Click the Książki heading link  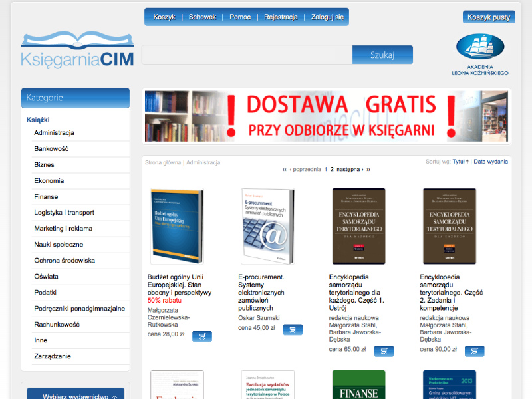[x=38, y=120]
